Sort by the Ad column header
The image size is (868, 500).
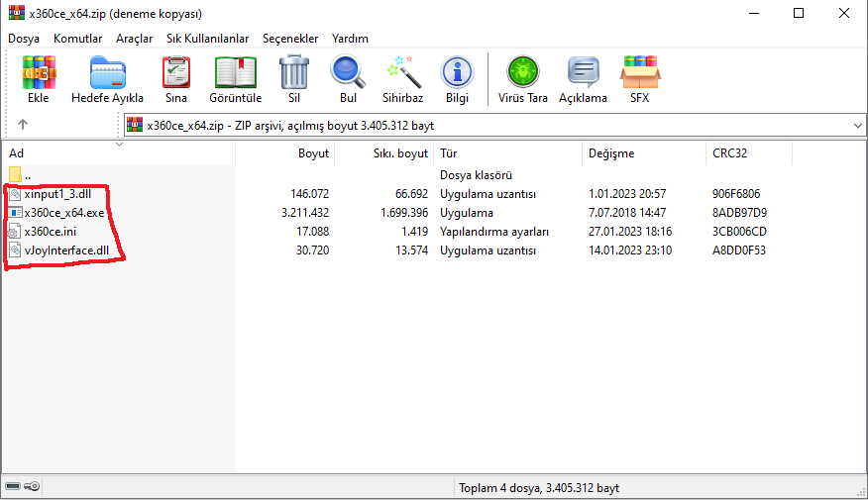tap(119, 153)
